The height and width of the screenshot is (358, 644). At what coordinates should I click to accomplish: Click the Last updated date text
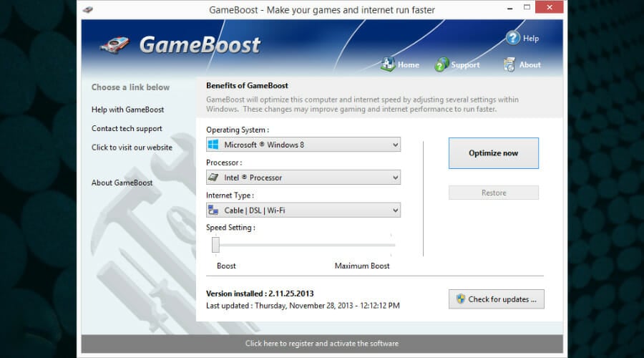tap(303, 306)
